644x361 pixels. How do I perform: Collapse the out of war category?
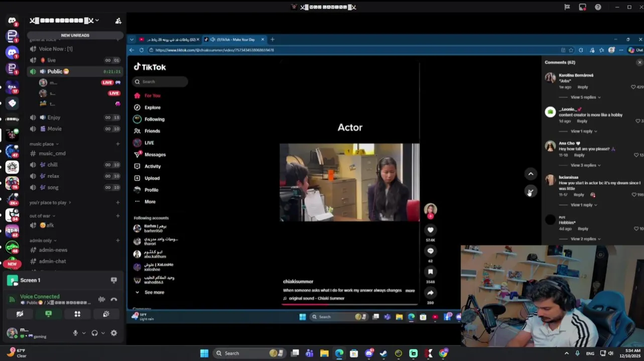(x=42, y=216)
